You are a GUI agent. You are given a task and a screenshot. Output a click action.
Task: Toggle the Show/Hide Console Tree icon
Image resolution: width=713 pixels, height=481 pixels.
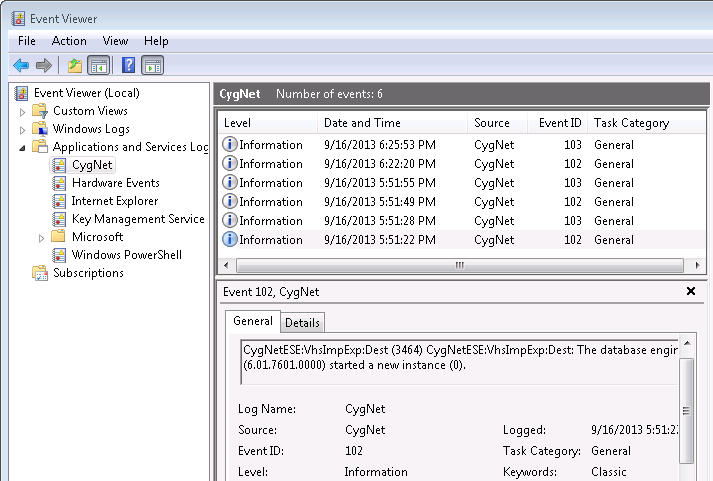point(99,65)
